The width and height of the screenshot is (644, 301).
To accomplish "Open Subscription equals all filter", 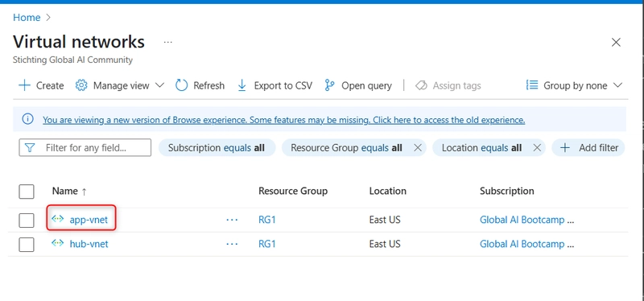I will pos(217,148).
